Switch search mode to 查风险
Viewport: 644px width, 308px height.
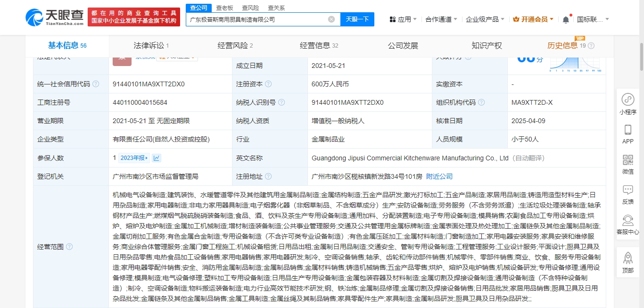click(250, 8)
